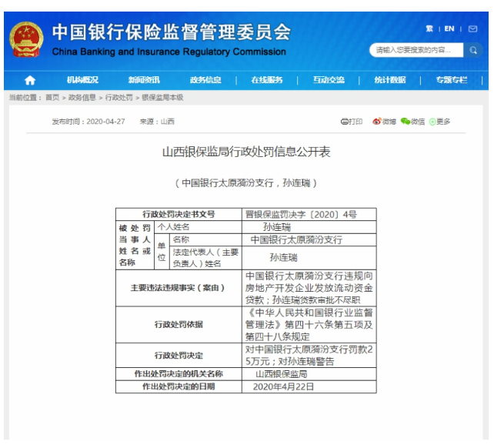Screen dimensions: 494x448
Task: Open the 在线服务 menu
Action: pyautogui.click(x=267, y=80)
